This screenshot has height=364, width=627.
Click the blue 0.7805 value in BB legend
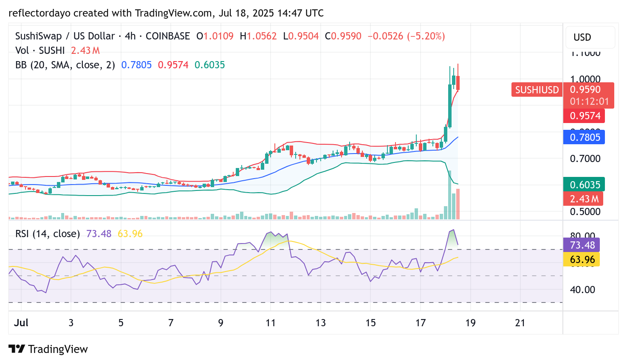coord(136,65)
